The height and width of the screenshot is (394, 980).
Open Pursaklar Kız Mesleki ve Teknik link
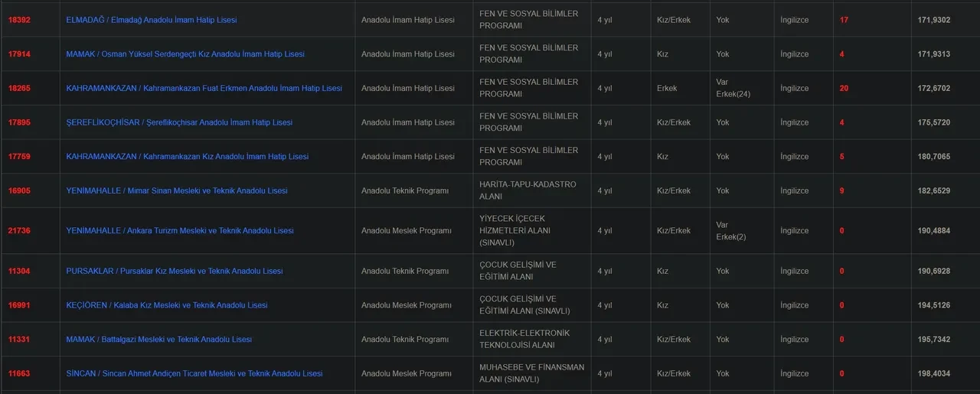[x=175, y=271]
